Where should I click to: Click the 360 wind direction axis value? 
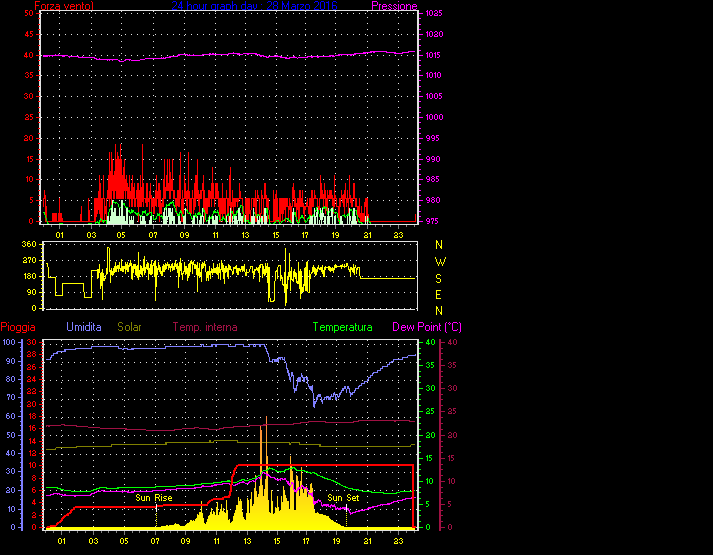coord(29,244)
